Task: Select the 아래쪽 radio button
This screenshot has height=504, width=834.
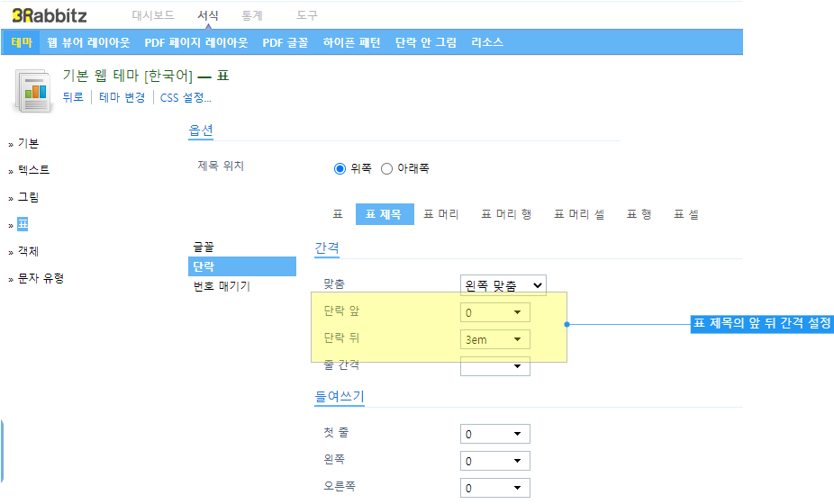Action: 386,169
